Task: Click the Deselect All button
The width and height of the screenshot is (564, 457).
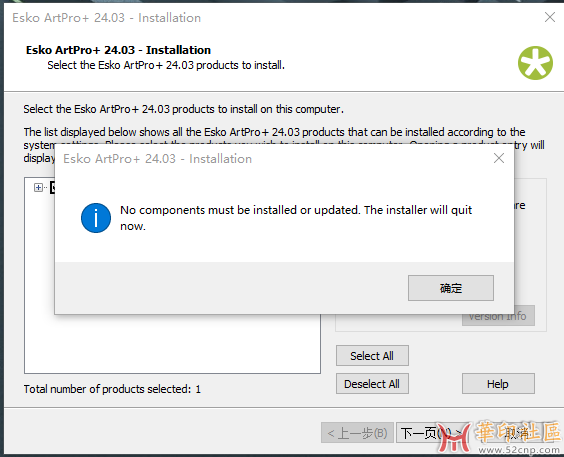Action: 372,384
